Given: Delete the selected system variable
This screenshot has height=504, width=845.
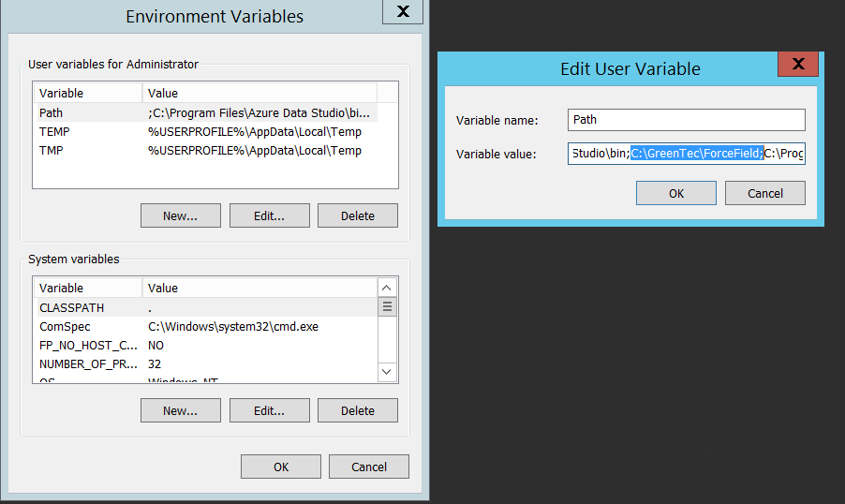Looking at the screenshot, I should (357, 410).
